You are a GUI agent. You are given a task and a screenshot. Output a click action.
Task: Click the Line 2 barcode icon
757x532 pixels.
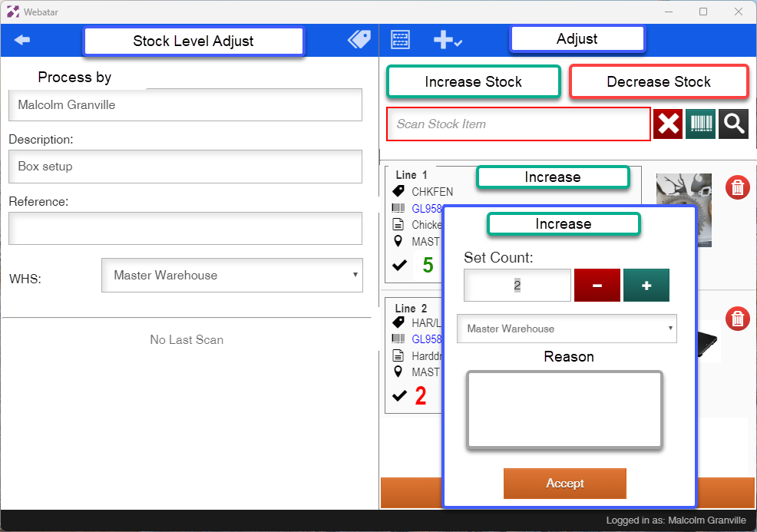click(398, 339)
